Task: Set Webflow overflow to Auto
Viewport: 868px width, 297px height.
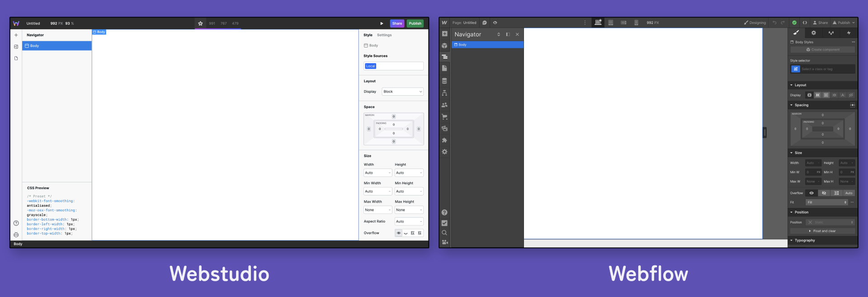Action: pyautogui.click(x=849, y=193)
